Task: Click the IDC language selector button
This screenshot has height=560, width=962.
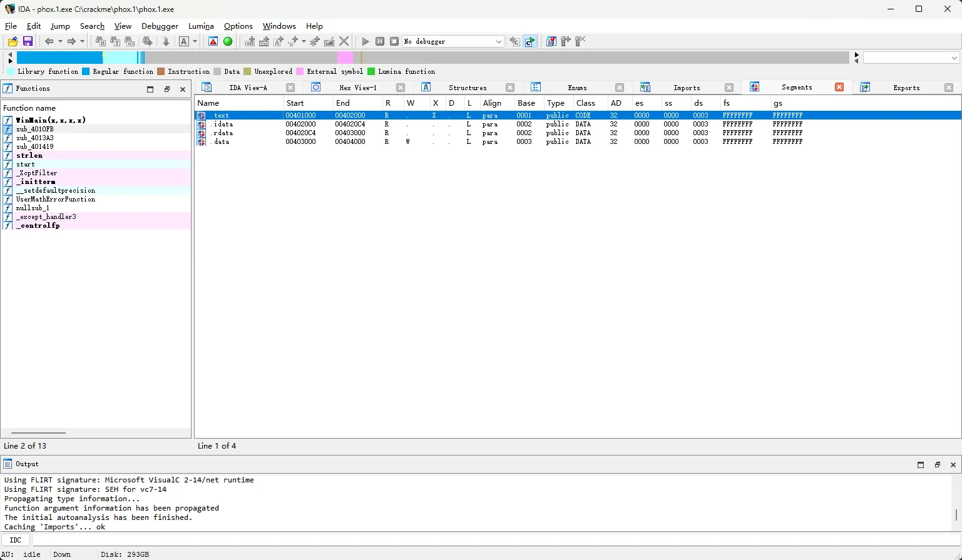Action: [16, 539]
